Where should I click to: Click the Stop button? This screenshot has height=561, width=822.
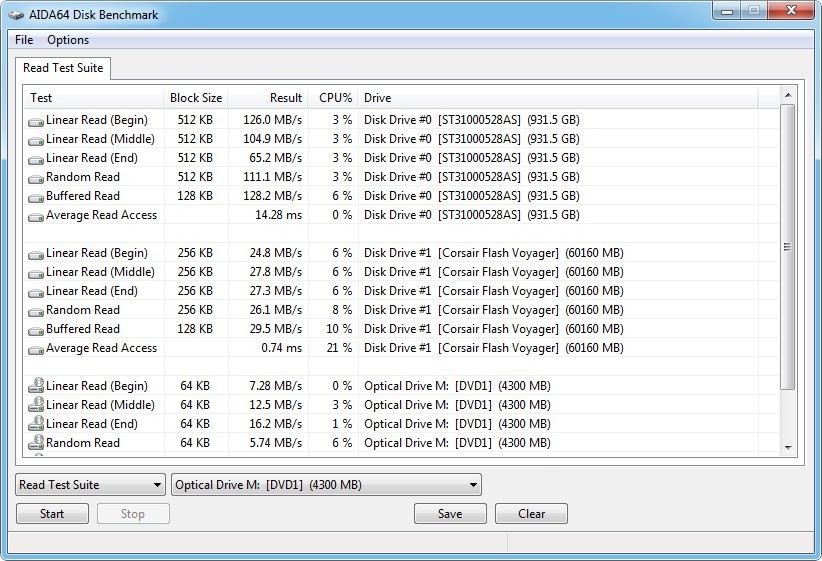(133, 514)
